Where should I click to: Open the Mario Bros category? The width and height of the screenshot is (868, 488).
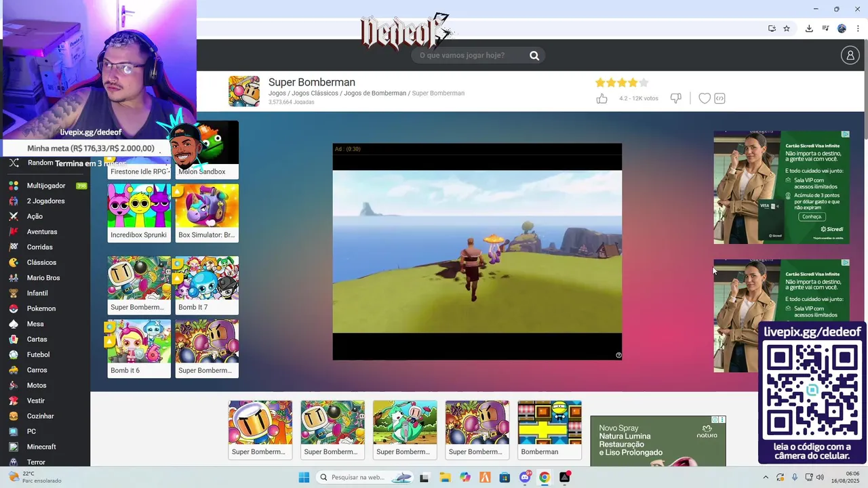tap(43, 278)
